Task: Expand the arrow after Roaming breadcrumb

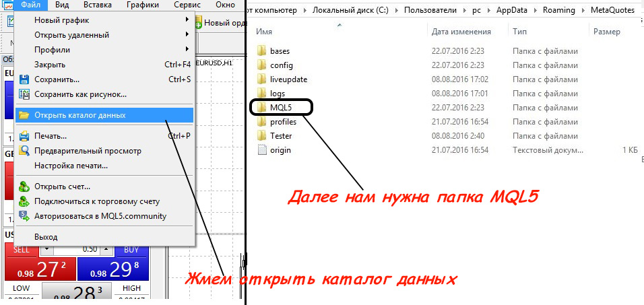Action: pyautogui.click(x=583, y=11)
